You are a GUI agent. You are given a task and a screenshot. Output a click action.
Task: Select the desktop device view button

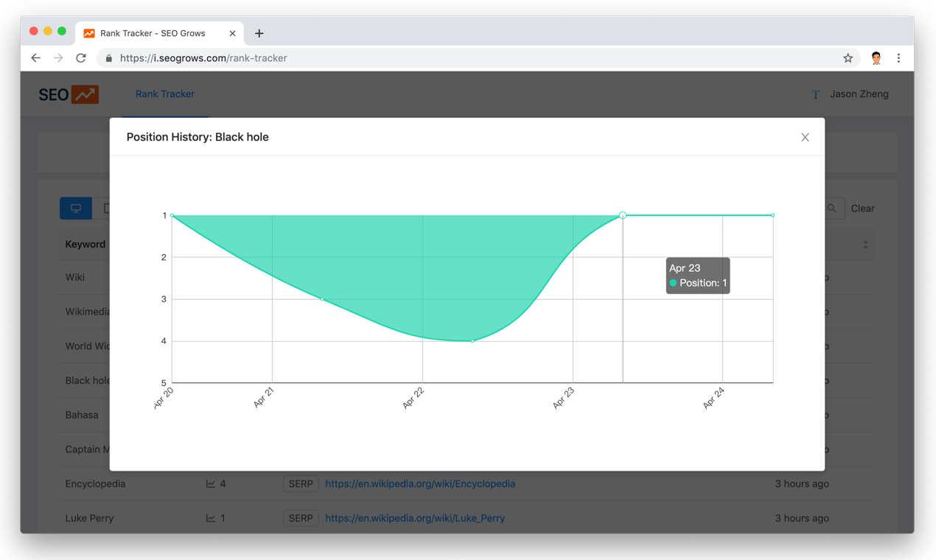[76, 209]
